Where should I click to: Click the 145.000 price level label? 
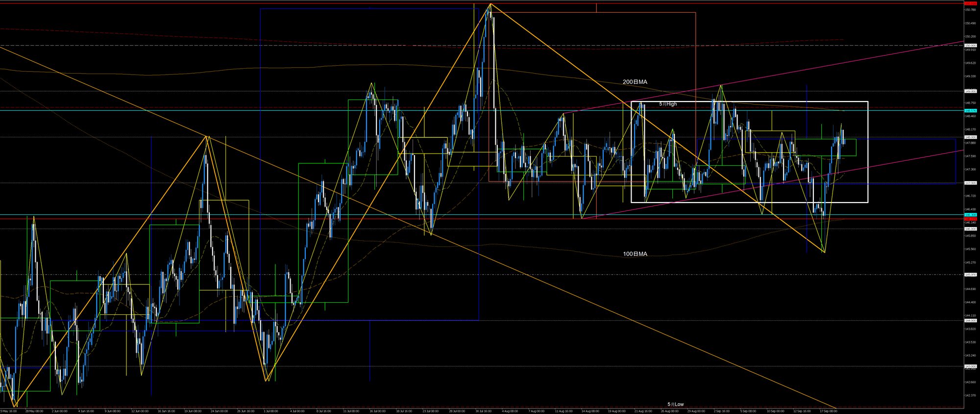(x=970, y=275)
